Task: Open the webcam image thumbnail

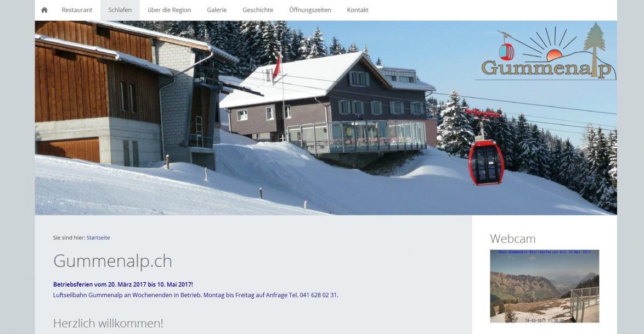Action: 544,286
